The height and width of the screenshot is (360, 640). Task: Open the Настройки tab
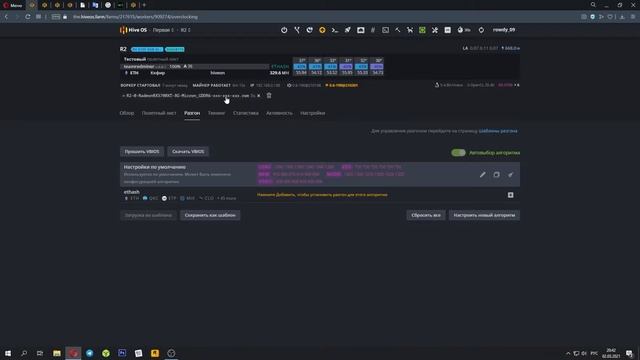tap(313, 113)
